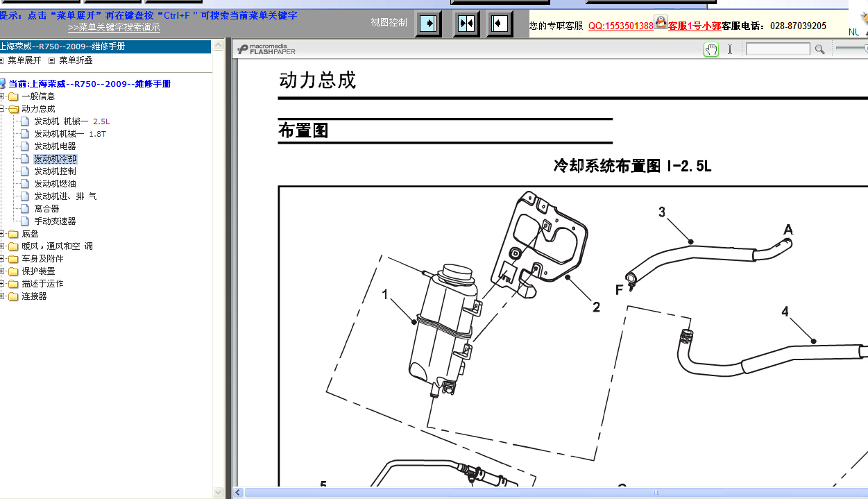
Task: Select the 底盘 folder label
Action: pyautogui.click(x=30, y=234)
